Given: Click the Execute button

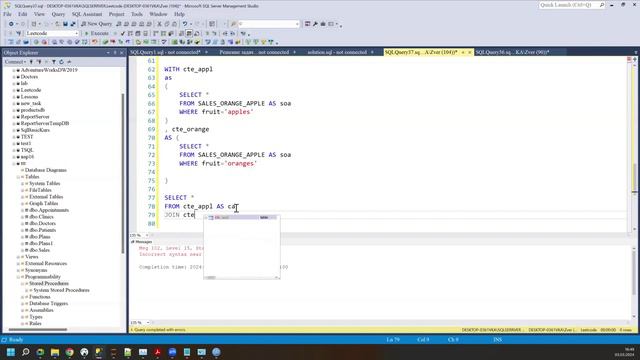Looking at the screenshot, I should click(x=97, y=33).
